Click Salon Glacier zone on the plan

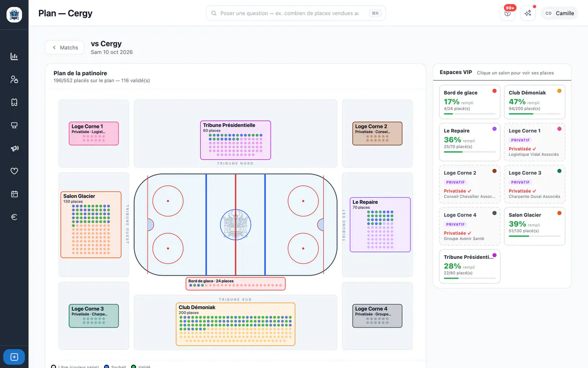pyautogui.click(x=91, y=225)
